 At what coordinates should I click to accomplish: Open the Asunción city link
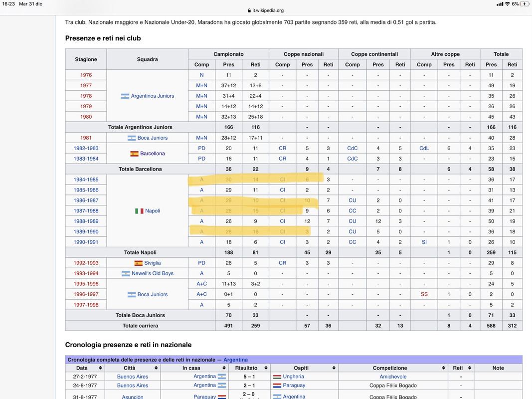[133, 397]
